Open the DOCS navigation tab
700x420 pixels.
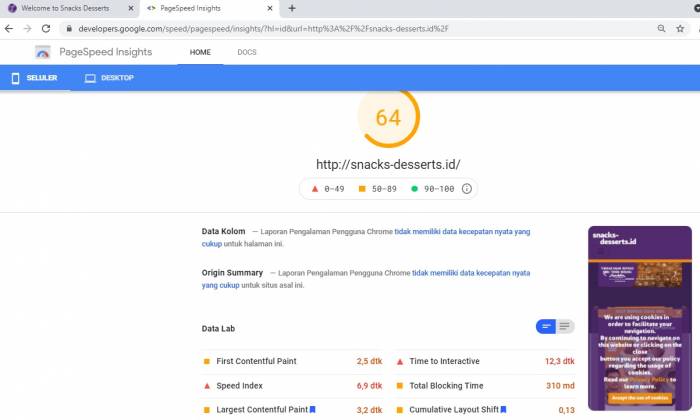pos(247,52)
